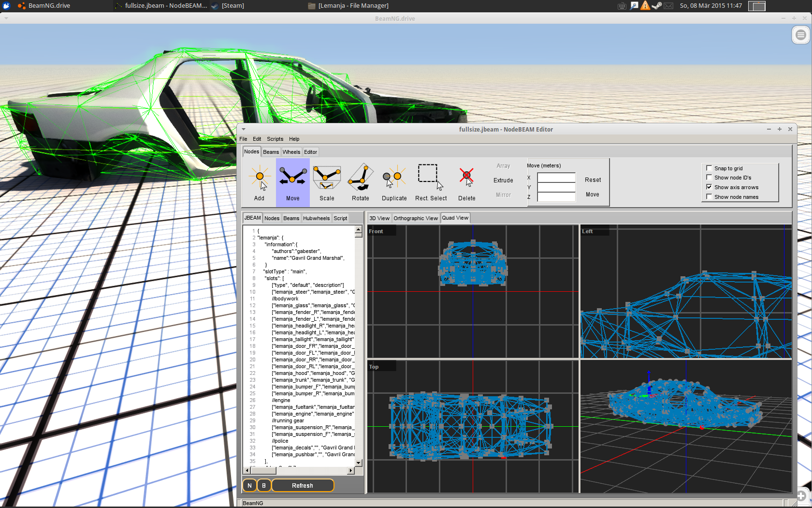This screenshot has height=508, width=812.
Task: Click the Array button
Action: 503,166
